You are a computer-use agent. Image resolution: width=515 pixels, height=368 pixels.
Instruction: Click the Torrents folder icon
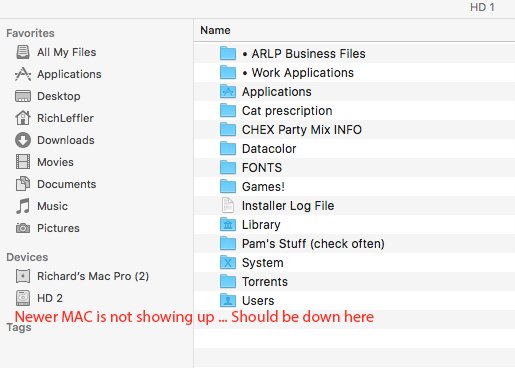coord(228,281)
